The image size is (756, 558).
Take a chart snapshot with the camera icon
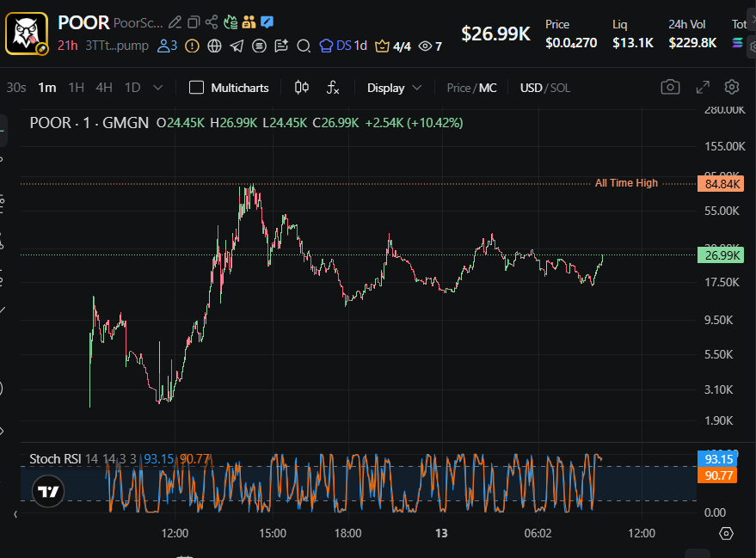[x=670, y=87]
